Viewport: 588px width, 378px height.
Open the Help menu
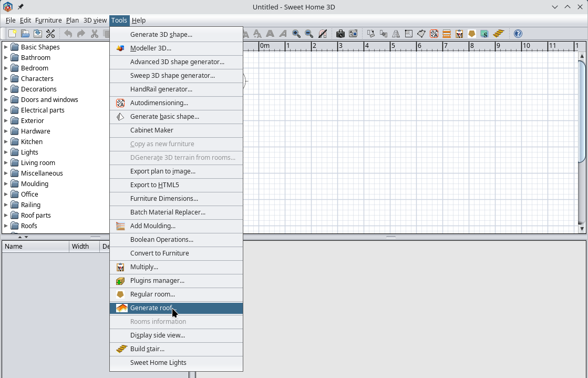pos(139,21)
